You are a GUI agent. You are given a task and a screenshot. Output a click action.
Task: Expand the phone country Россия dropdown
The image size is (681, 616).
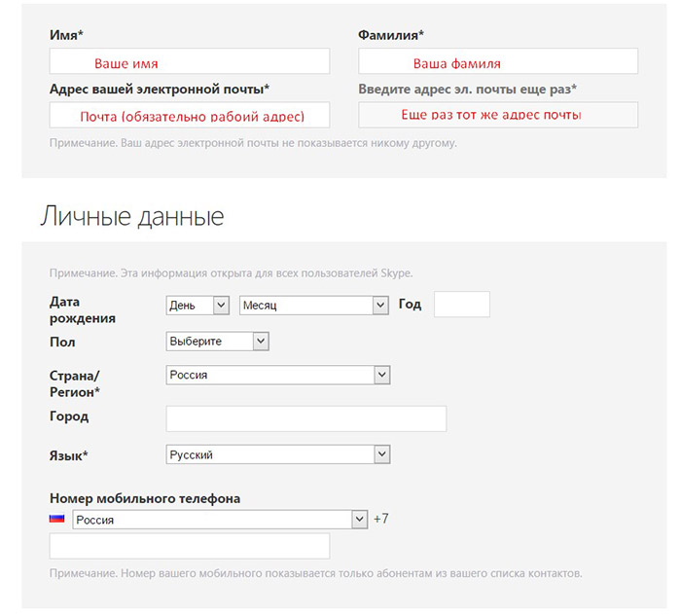pos(220,520)
